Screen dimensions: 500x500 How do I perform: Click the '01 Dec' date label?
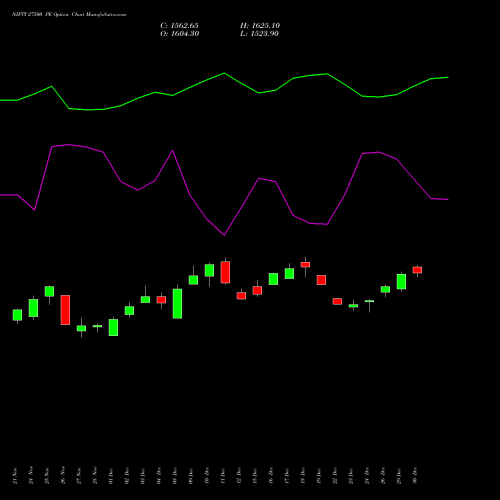click(111, 476)
